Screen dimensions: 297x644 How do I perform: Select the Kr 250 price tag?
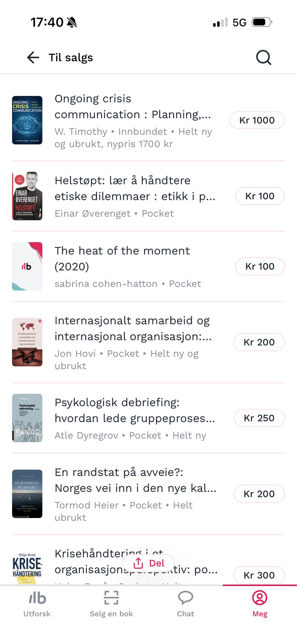point(259,418)
